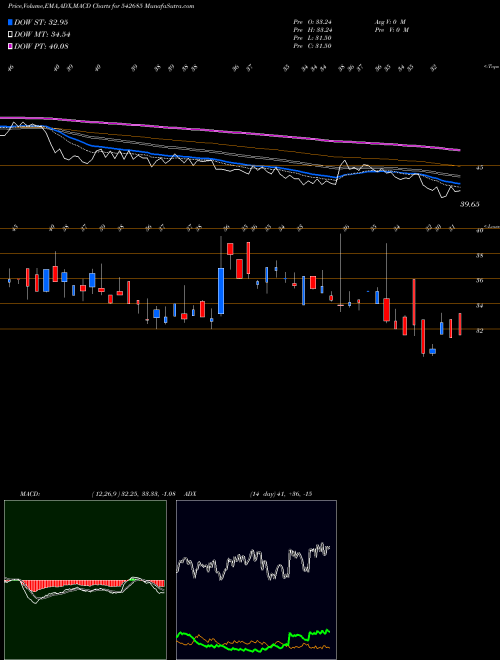Image resolution: width=500 pixels, height=660 pixels.
Task: Click the ADX values '(14 day) 41, +36, -15'
Action: (x=281, y=494)
